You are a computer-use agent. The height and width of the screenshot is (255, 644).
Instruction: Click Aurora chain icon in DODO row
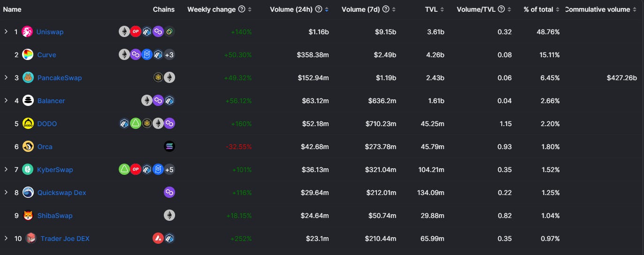136,124
